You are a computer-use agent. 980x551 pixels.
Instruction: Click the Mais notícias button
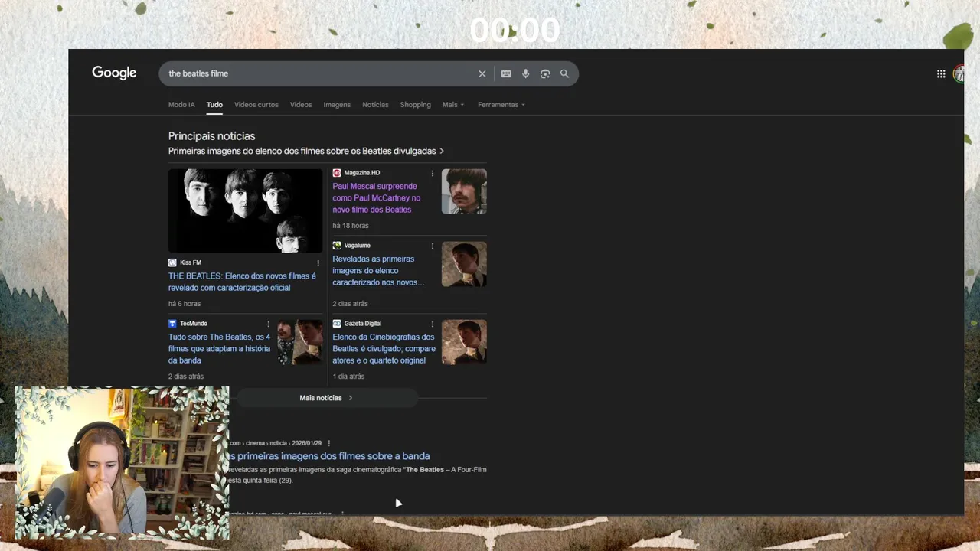coord(326,398)
